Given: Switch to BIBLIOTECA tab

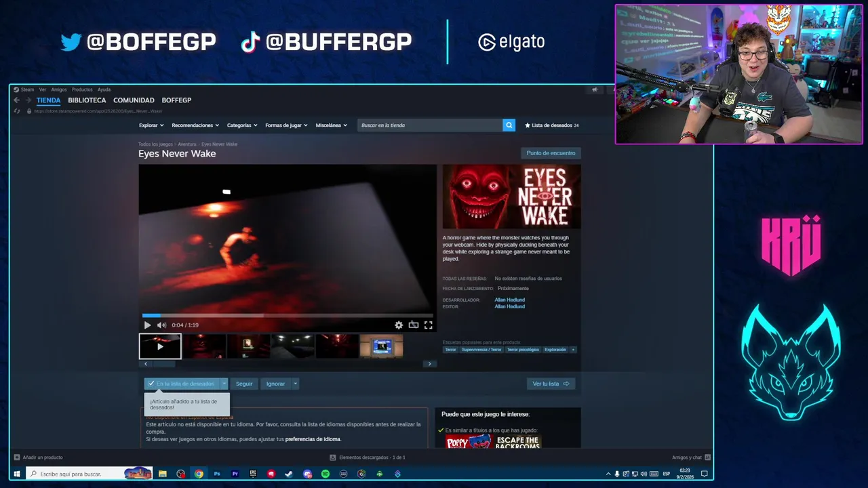Looking at the screenshot, I should pyautogui.click(x=87, y=100).
